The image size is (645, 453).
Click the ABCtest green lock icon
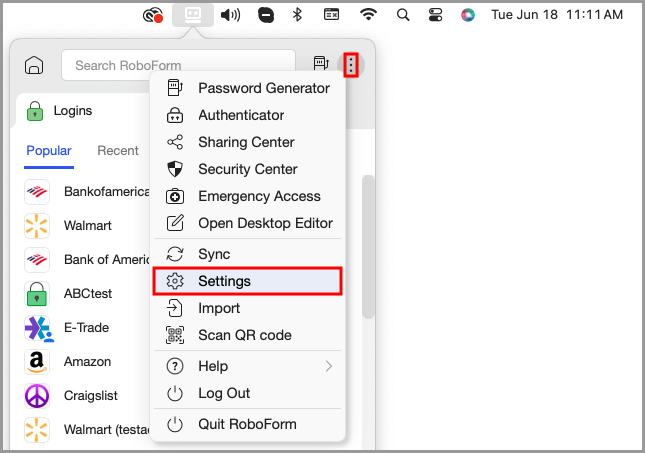point(37,294)
